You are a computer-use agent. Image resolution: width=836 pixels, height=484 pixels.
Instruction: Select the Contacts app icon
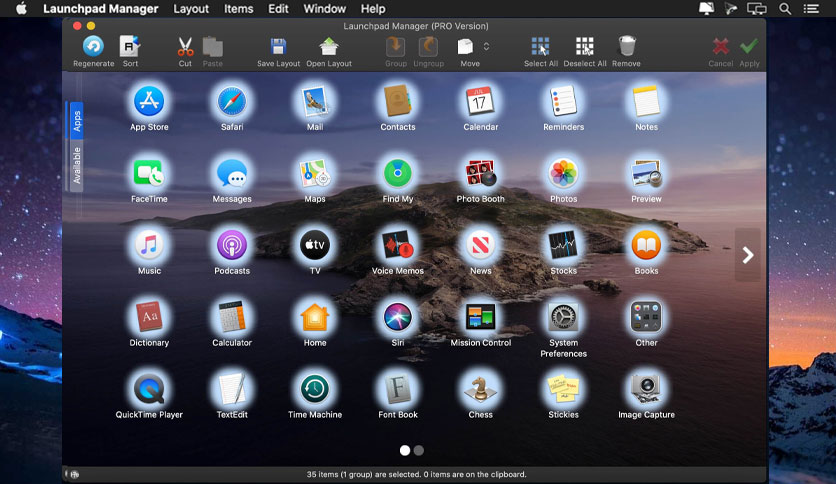[398, 101]
